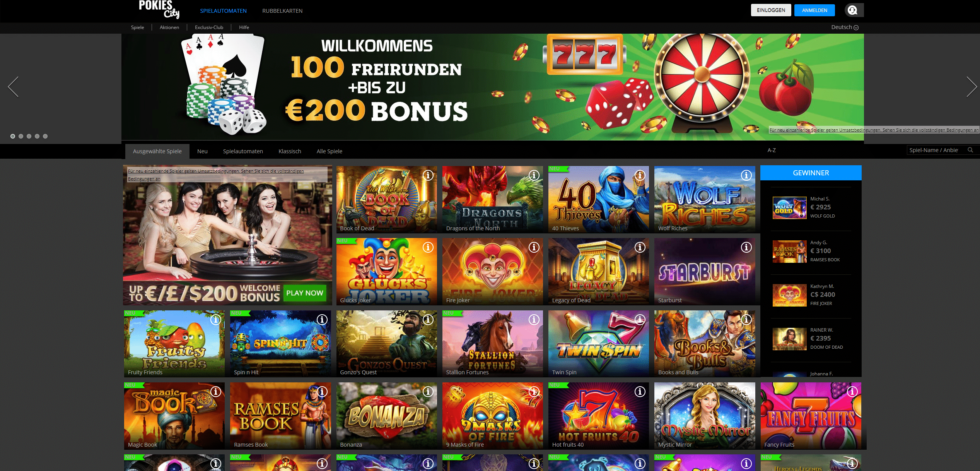Advance banner with right arrow
980x471 pixels.
[971, 87]
